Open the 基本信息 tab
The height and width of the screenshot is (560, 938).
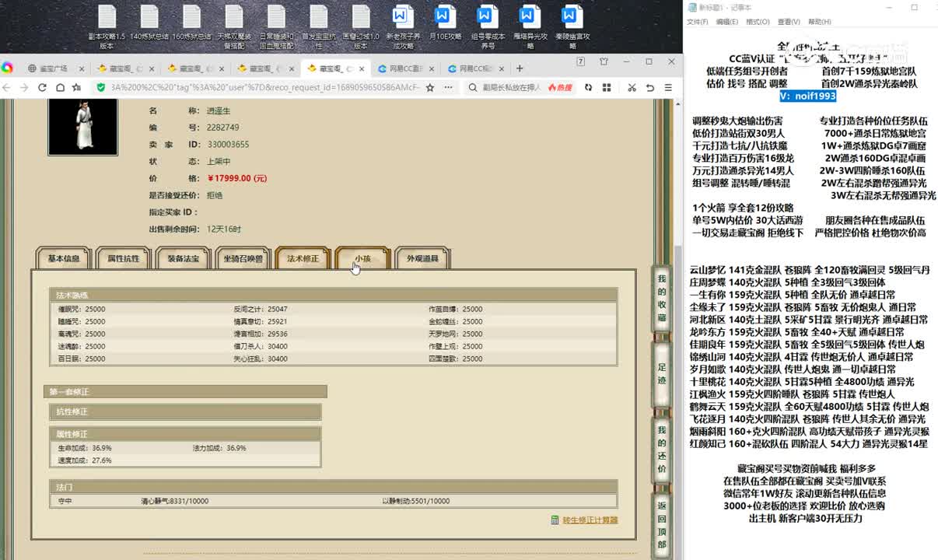pyautogui.click(x=64, y=258)
